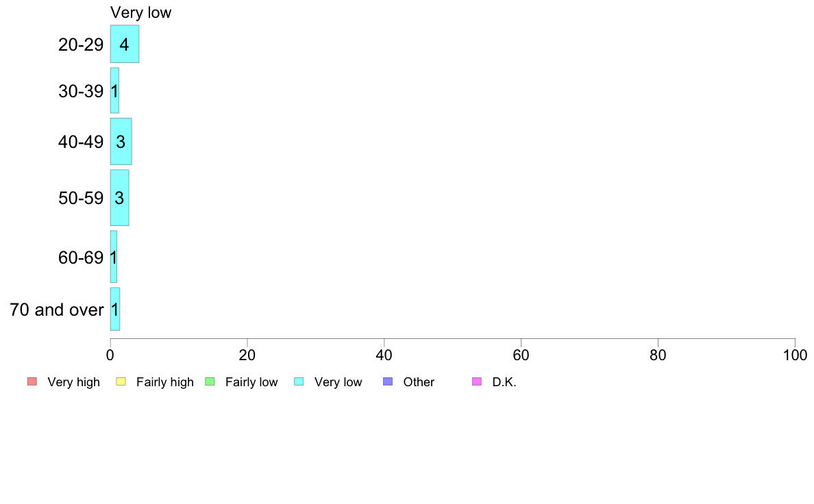Viewport: 814px width, 504px height.
Task: Click the 100 tick label on axis
Action: tap(795, 355)
